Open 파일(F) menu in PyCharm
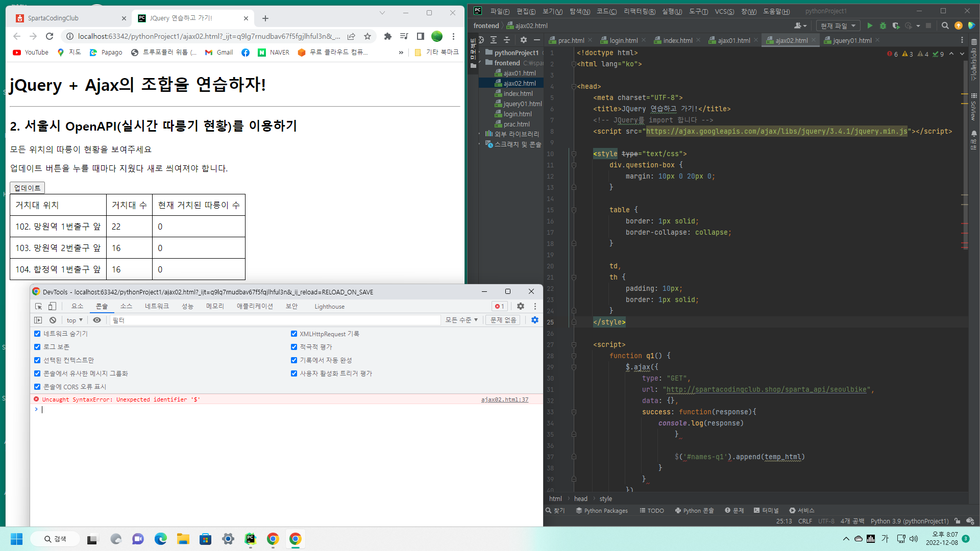Viewport: 980px width, 551px height. coord(500,11)
